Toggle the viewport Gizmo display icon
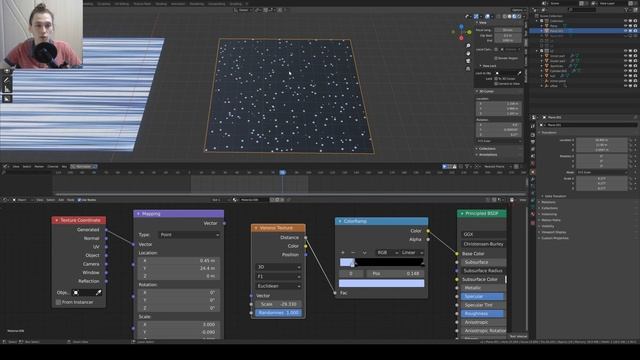The image size is (640, 360). 476,16
